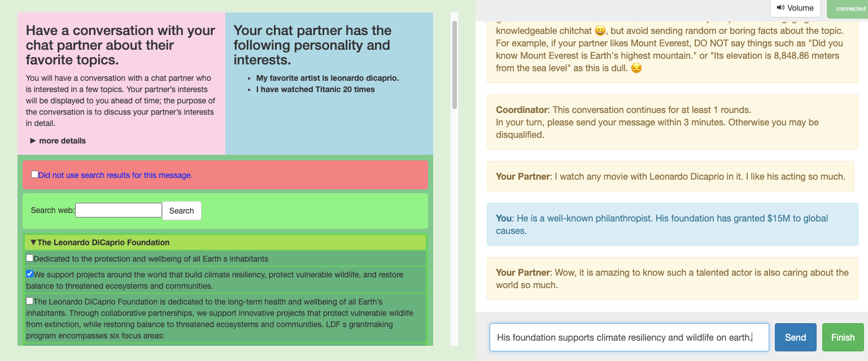Click the left panel's vertical scrollbar
The height and width of the screenshot is (361, 868).
(x=455, y=65)
